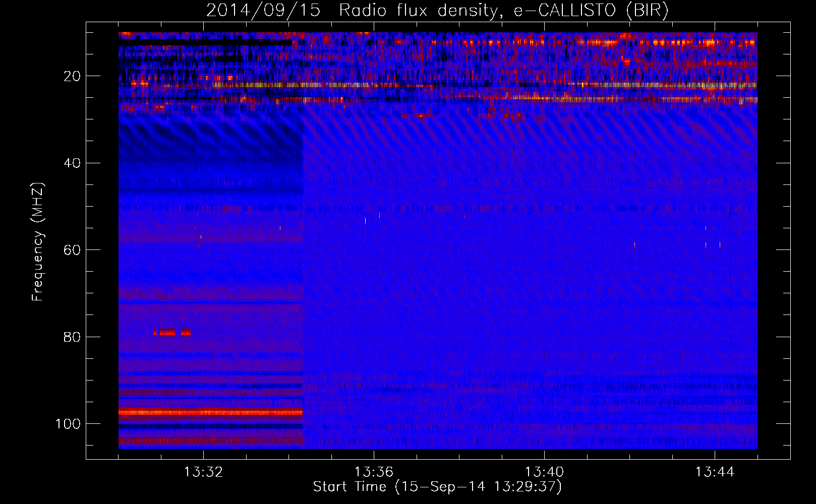Click the '60' frequency tick label
Viewport: 816px width, 504px height.
pyautogui.click(x=72, y=250)
